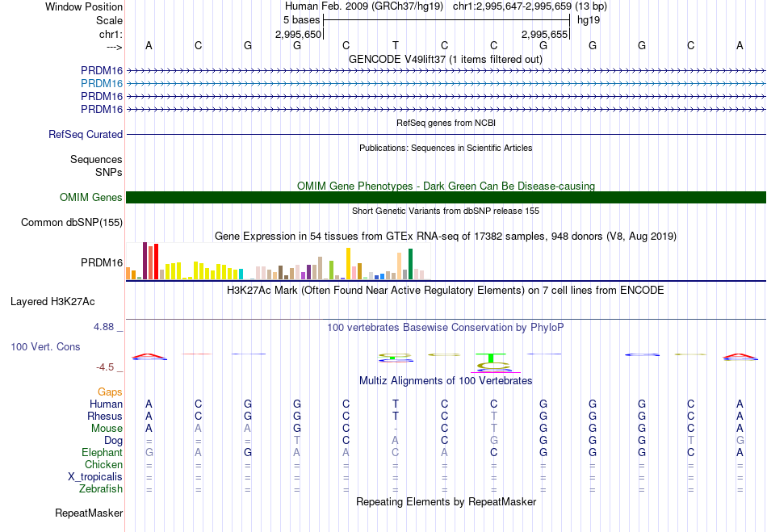Screen dimensions: 767x532
Task: Open Repeating Elements by RepeatMasker title
Action: [446, 501]
